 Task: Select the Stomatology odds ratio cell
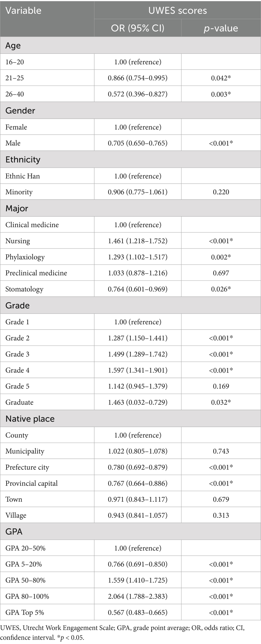(138, 289)
